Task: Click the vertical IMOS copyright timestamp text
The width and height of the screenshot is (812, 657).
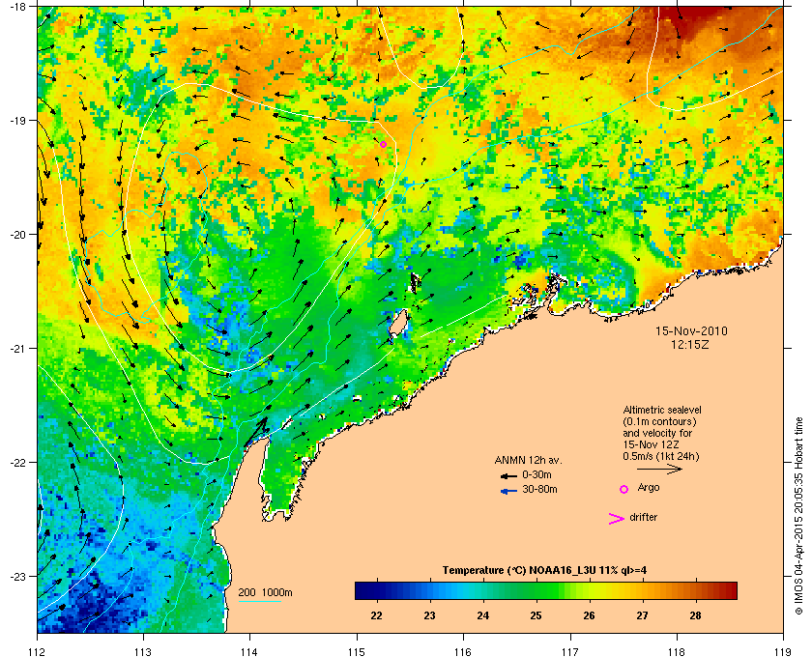Action: tap(798, 517)
